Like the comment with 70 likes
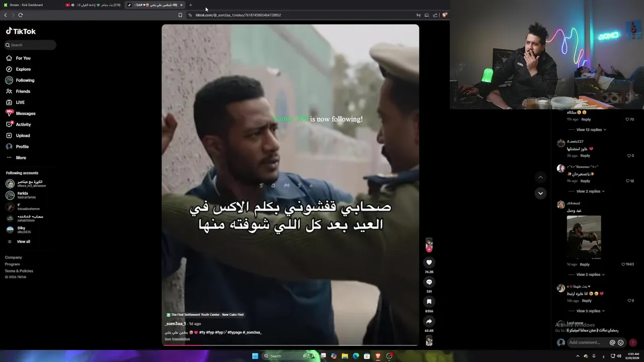This screenshot has height=362, width=644. pos(627,120)
